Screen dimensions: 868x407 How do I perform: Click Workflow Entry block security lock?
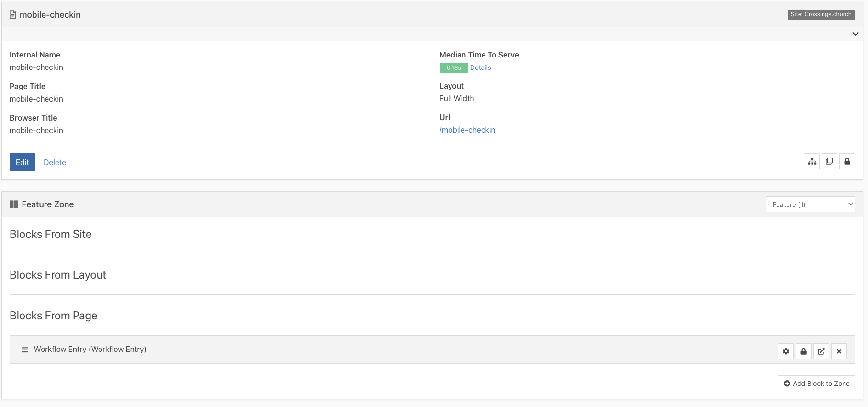[x=803, y=351]
